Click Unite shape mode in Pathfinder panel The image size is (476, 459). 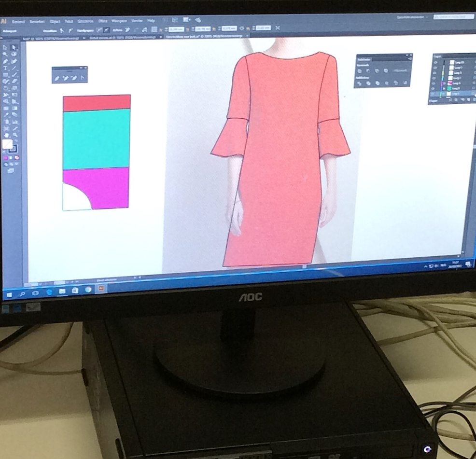pos(360,71)
